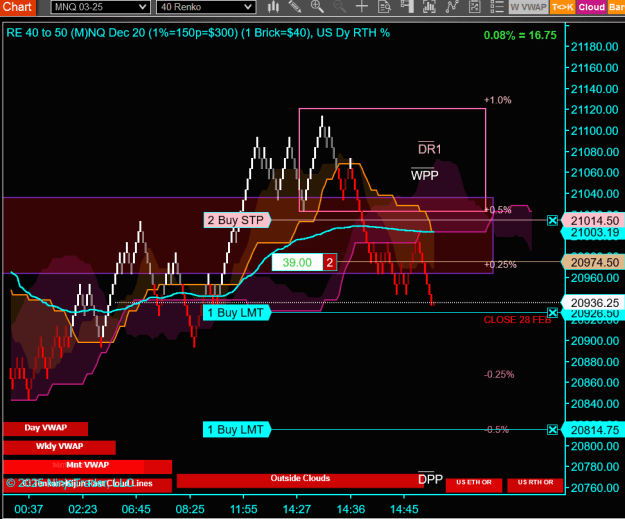Click the DPP pivot label
The width and height of the screenshot is (625, 519).
click(x=430, y=479)
